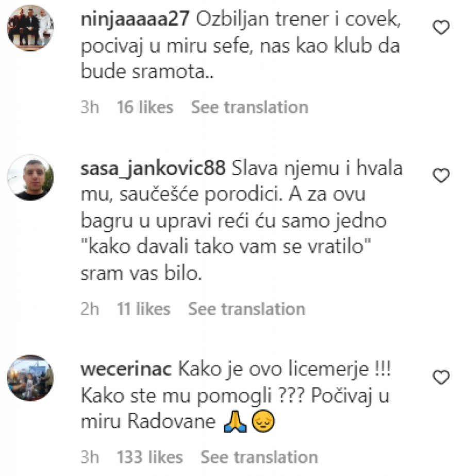See translation of wecerinac's comment
The image size is (464, 476).
259,457
